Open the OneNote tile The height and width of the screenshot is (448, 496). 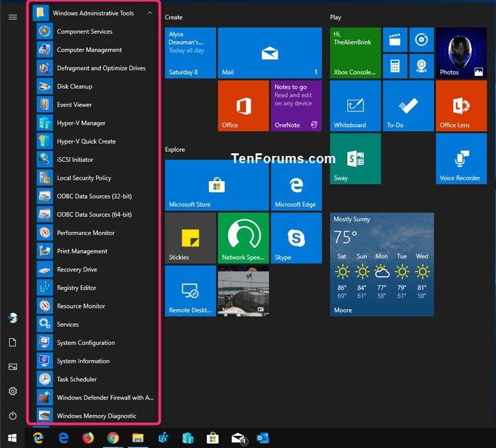(x=296, y=106)
